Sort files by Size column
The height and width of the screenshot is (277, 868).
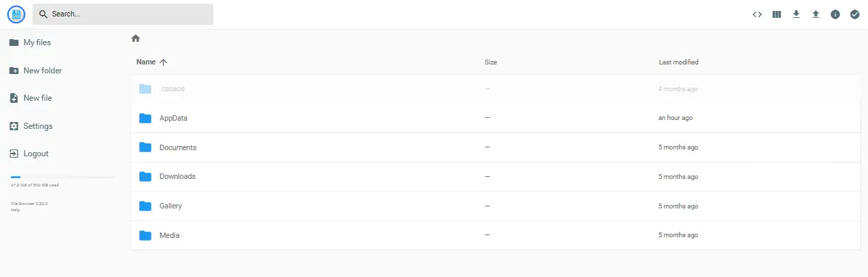pos(491,62)
